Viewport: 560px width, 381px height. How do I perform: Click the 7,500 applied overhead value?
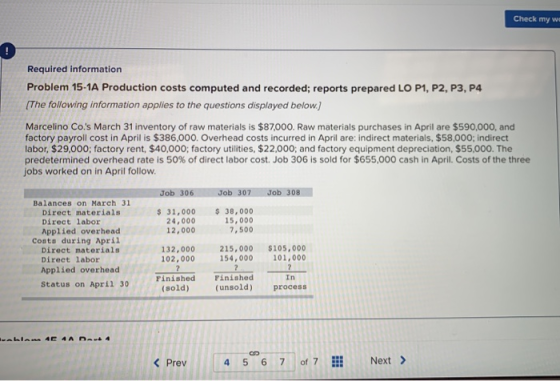[x=241, y=230]
